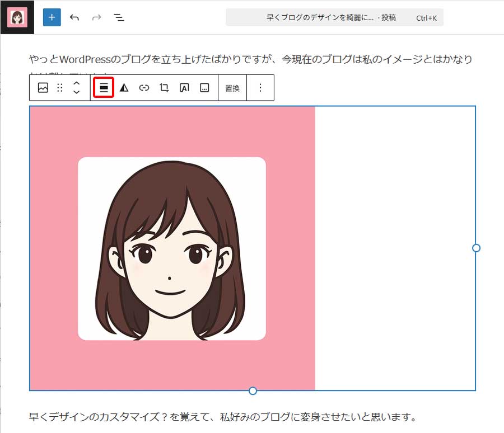Viewport: 504px width, 433px height.
Task: Crop the selected image
Action: pos(164,87)
